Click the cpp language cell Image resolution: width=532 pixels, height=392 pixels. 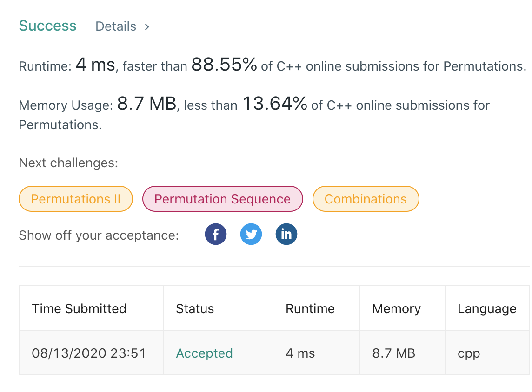[468, 353]
